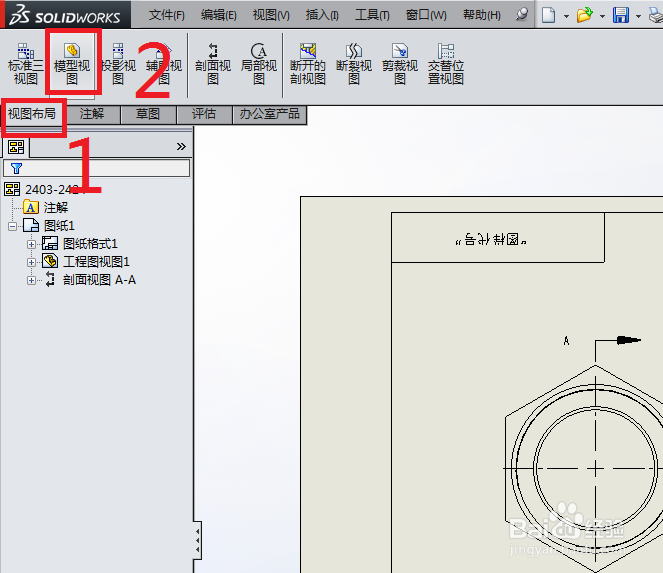
Task: Expand the 剖面视图 A-A tree node
Action: [x=31, y=280]
